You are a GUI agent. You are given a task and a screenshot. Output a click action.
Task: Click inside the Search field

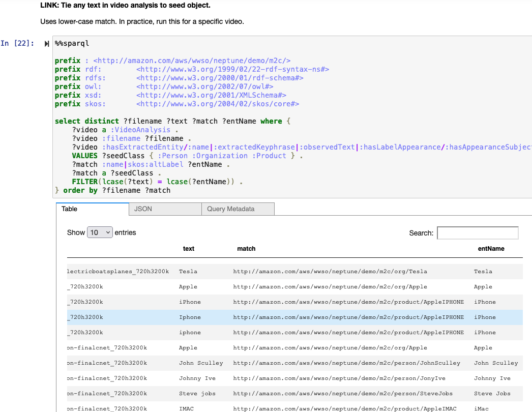point(477,232)
